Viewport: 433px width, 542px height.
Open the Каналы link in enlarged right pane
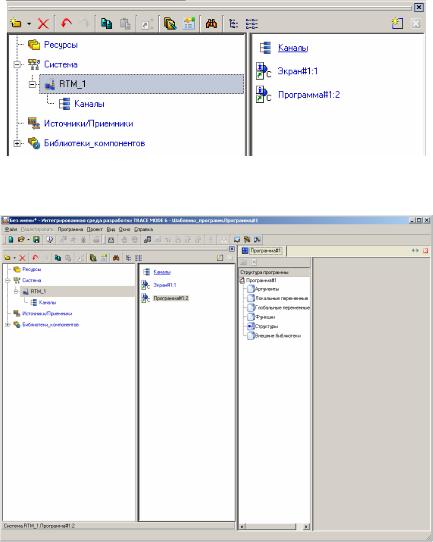(293, 48)
